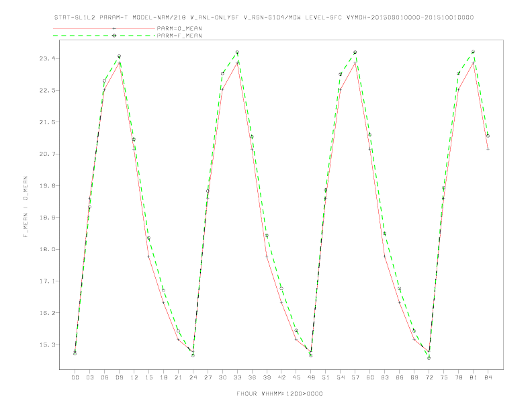This screenshot has width=532, height=411.
Task: Click the y-axis tick value 18.9
Action: (47, 218)
